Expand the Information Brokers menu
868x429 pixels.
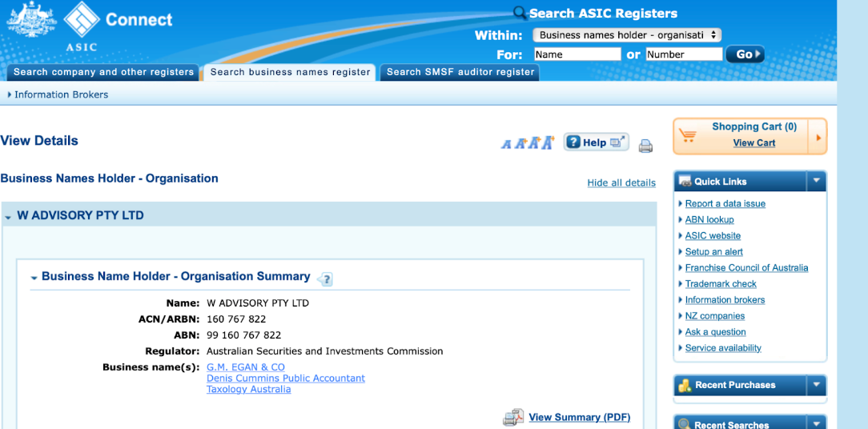(58, 94)
